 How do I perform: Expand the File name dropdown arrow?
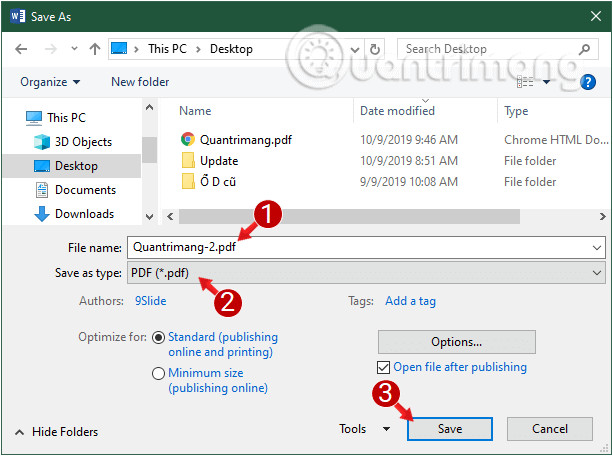597,248
